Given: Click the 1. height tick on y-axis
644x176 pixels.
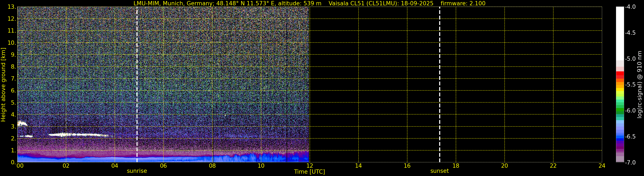Looking at the screenshot, I should [13, 151].
